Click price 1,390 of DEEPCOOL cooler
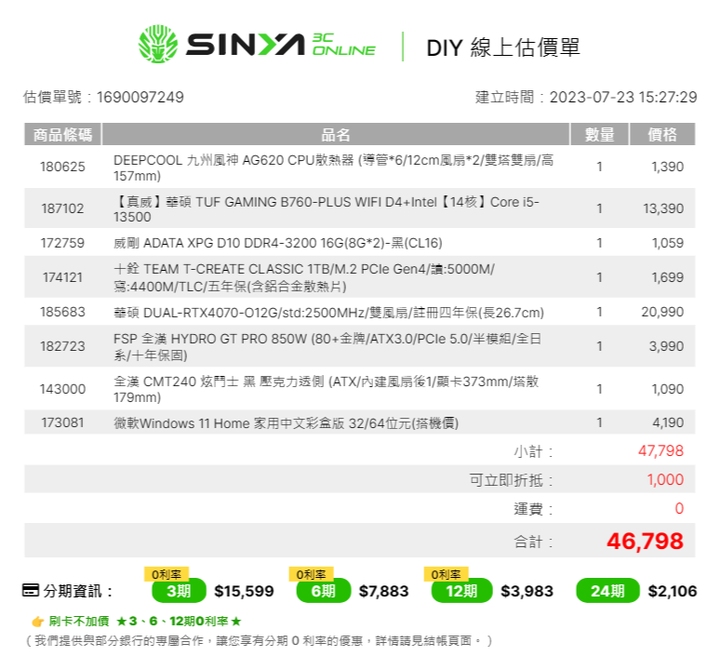This screenshot has width=720, height=670. pos(668,167)
